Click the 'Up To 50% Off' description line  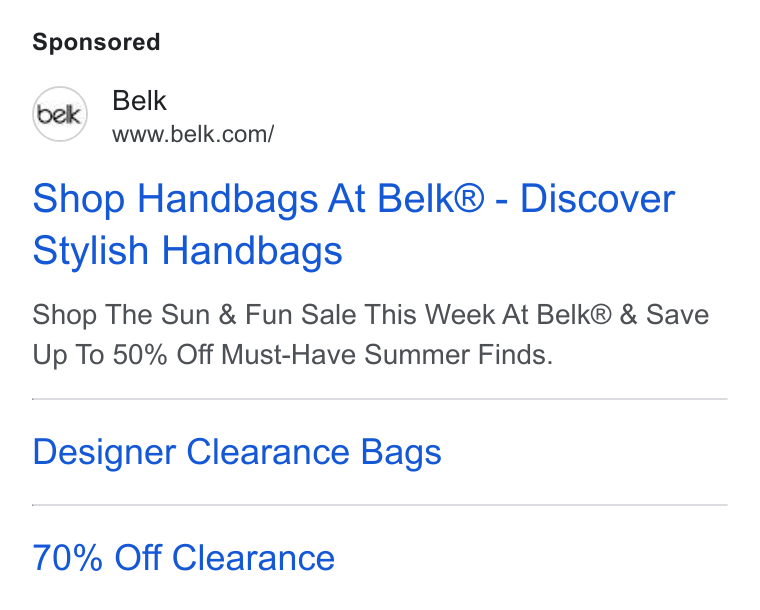pyautogui.click(x=293, y=355)
